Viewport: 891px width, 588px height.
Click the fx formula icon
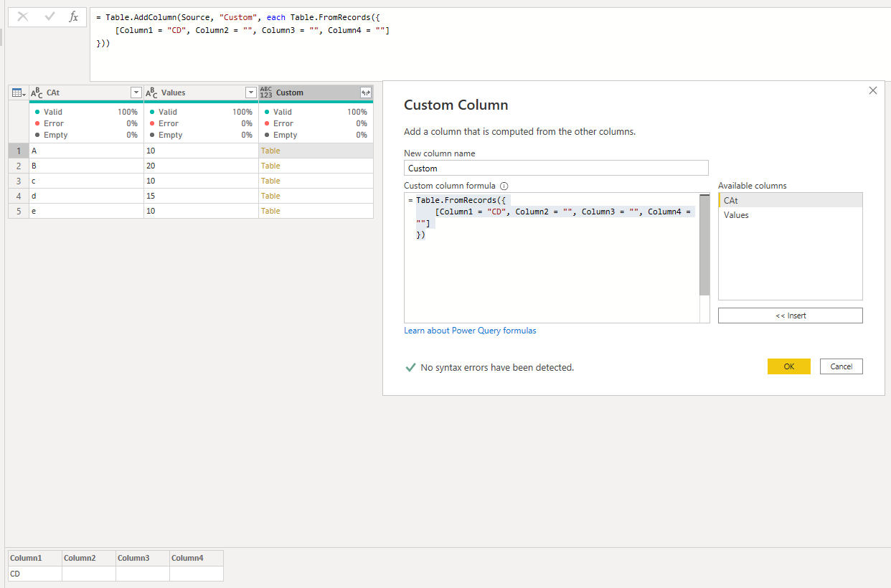click(x=73, y=16)
